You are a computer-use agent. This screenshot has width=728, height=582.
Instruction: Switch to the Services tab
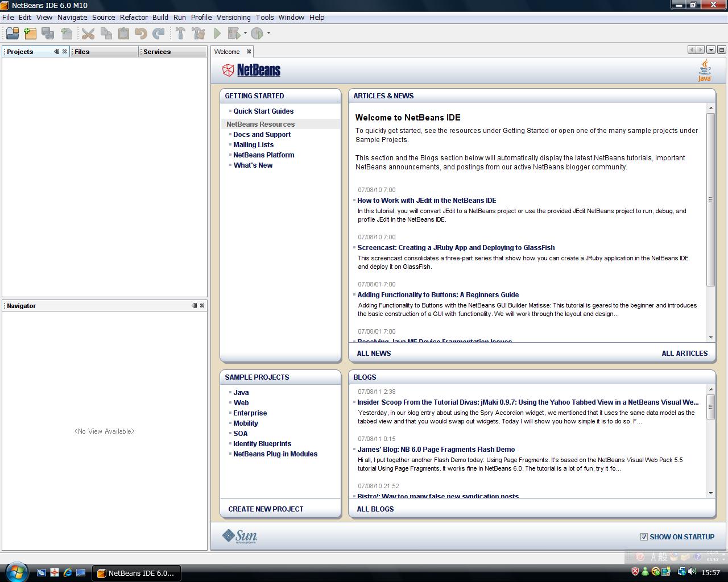pyautogui.click(x=157, y=52)
